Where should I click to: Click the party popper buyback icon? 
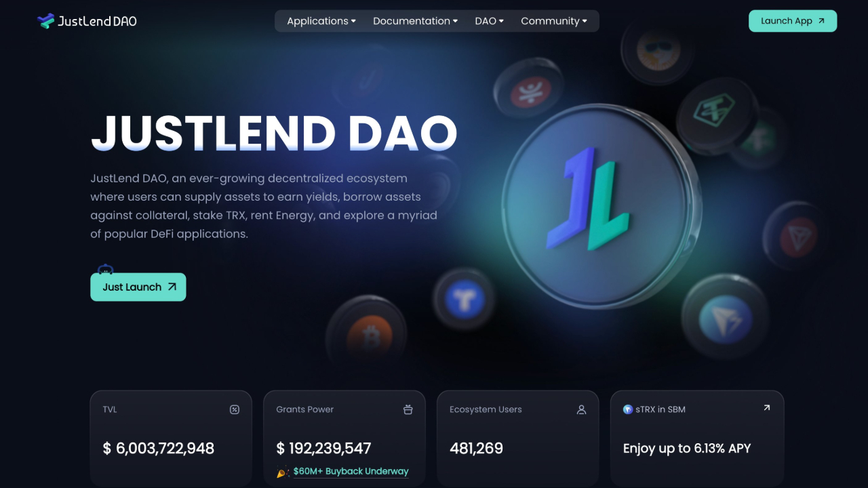(x=283, y=472)
